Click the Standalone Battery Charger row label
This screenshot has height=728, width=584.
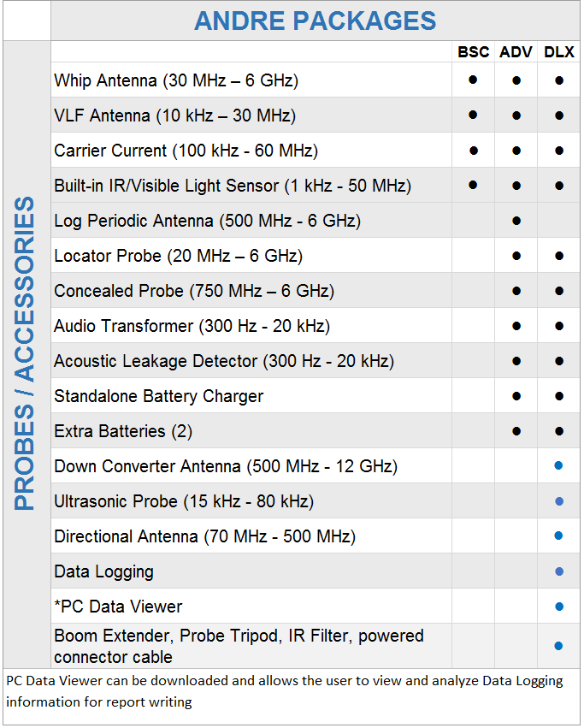158,396
